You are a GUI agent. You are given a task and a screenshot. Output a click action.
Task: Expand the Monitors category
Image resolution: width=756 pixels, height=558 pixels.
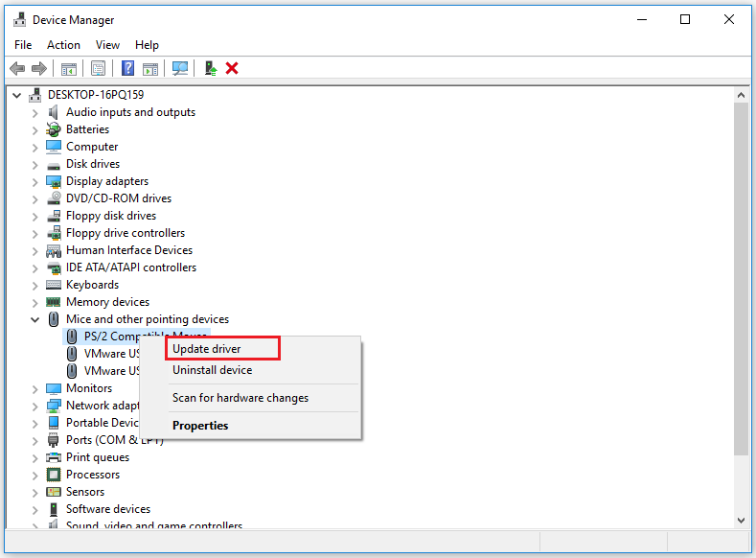click(x=34, y=389)
